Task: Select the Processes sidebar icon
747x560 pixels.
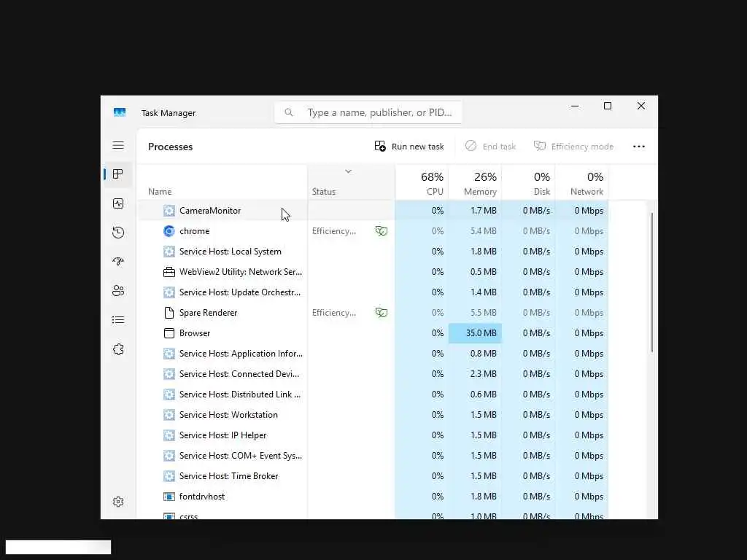Action: tap(118, 174)
